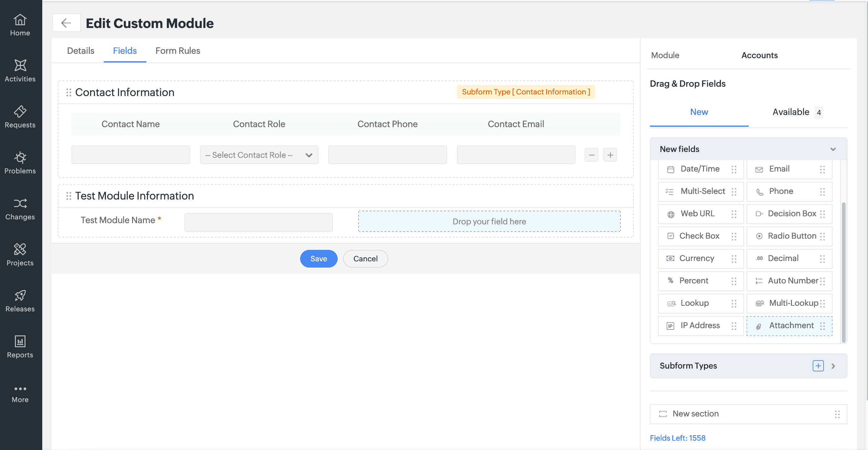Viewport: 868px width, 450px height.
Task: Switch to Form Rules tab
Action: [x=178, y=51]
